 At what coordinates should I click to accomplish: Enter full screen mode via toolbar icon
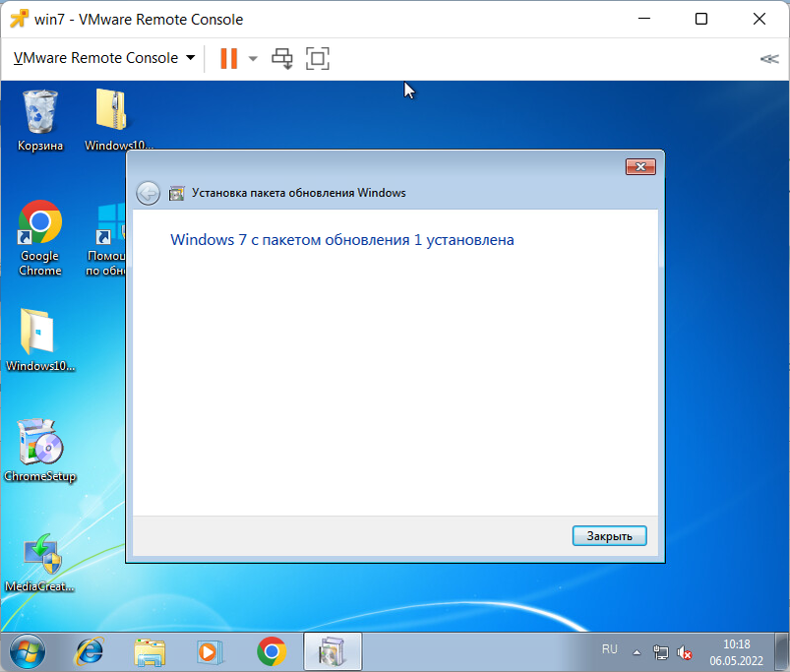[318, 58]
